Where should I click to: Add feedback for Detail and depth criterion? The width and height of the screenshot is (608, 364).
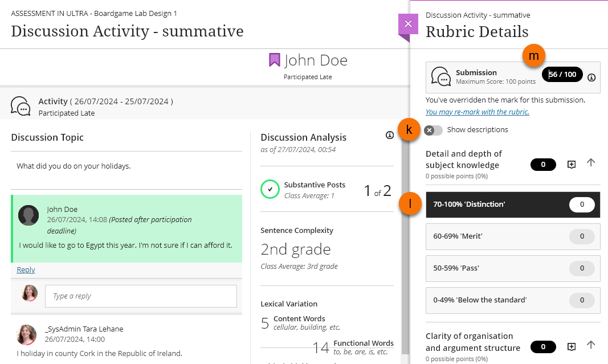coord(572,164)
